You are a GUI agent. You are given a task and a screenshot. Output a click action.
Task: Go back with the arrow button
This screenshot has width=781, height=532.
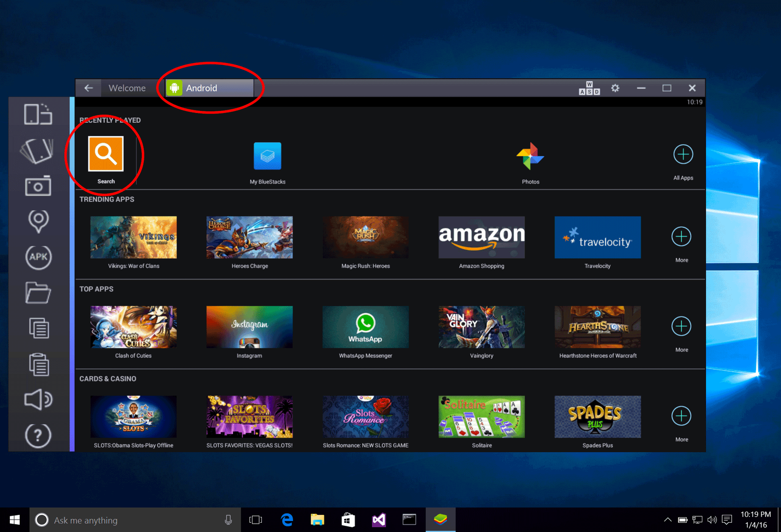point(89,88)
